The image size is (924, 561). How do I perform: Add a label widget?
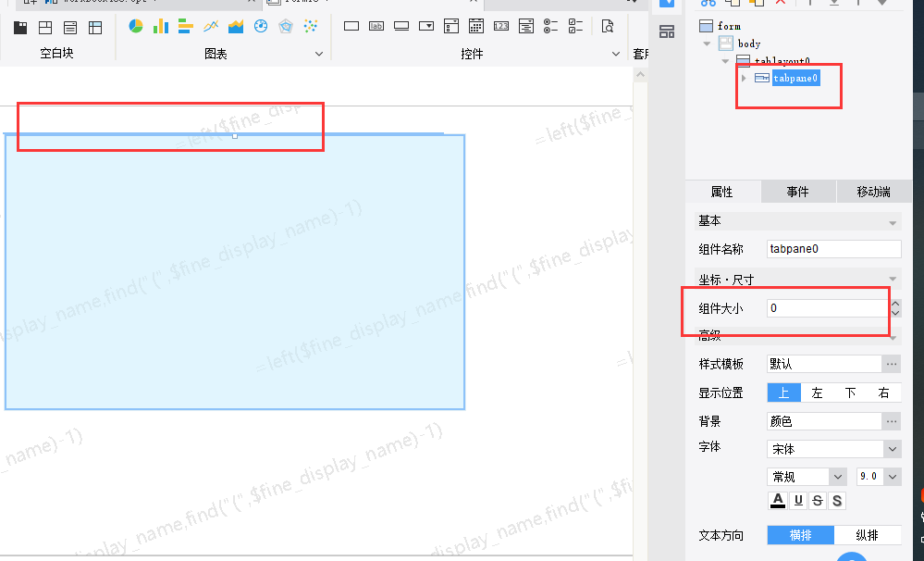[376, 26]
